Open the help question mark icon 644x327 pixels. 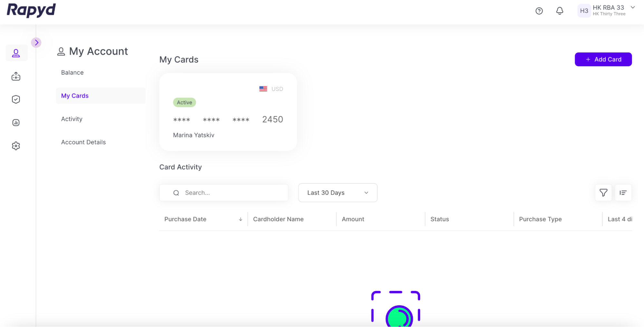[539, 11]
